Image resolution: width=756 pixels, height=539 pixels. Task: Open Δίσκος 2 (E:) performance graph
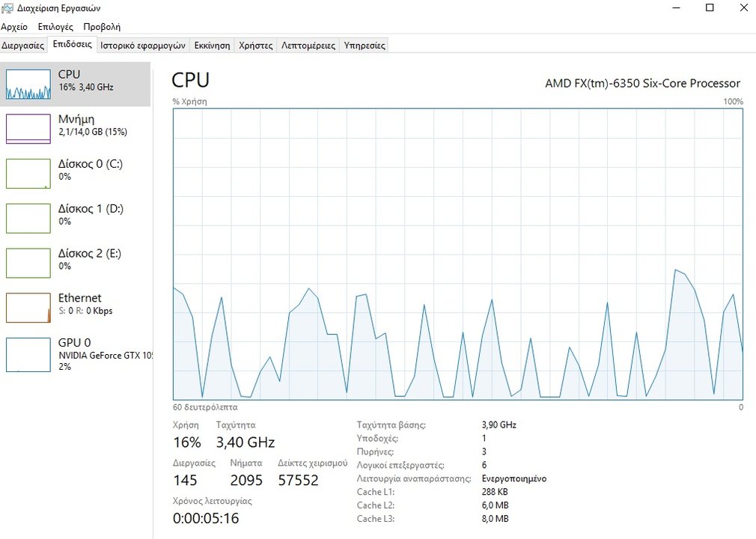(28, 264)
